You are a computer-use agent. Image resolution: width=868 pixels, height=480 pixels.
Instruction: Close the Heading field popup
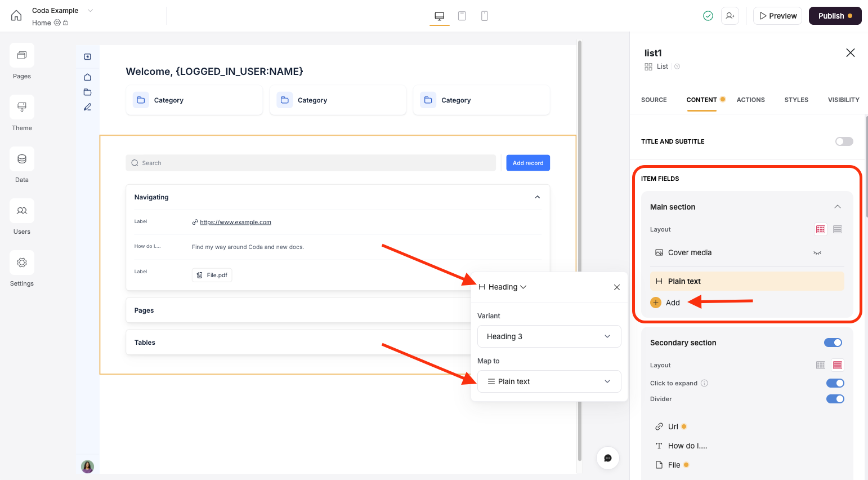(617, 287)
